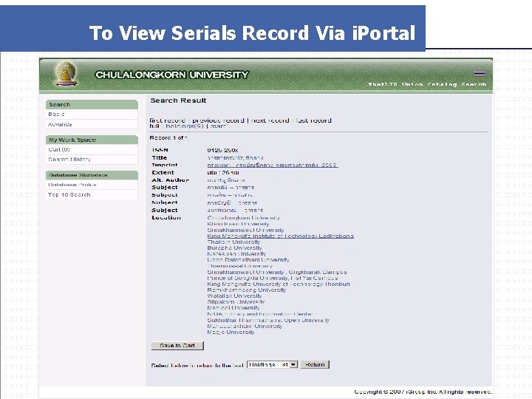
Task: Click the first Subject value link
Action: tap(231, 188)
